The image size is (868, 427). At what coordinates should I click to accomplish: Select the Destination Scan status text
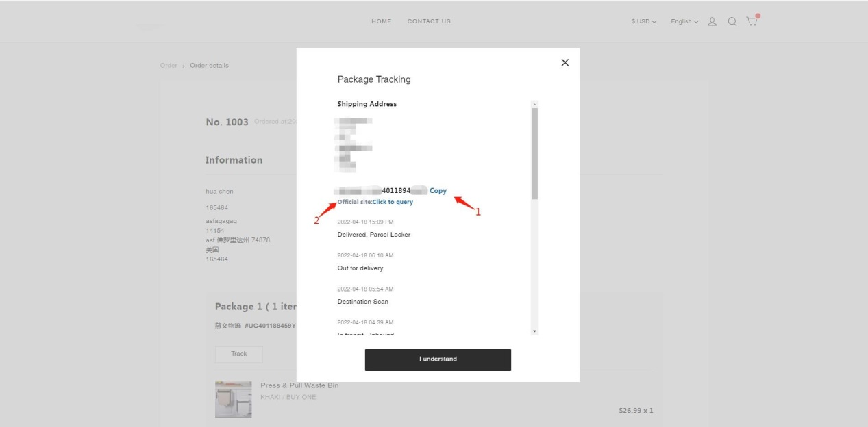(363, 302)
